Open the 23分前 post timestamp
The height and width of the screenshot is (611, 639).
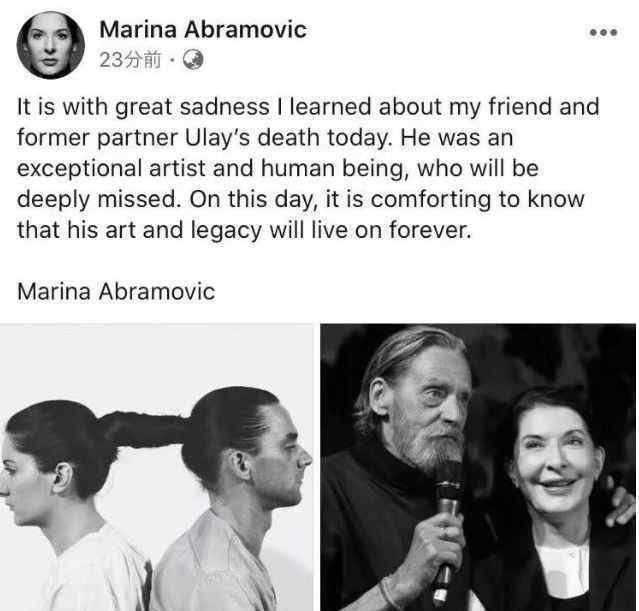click(130, 60)
